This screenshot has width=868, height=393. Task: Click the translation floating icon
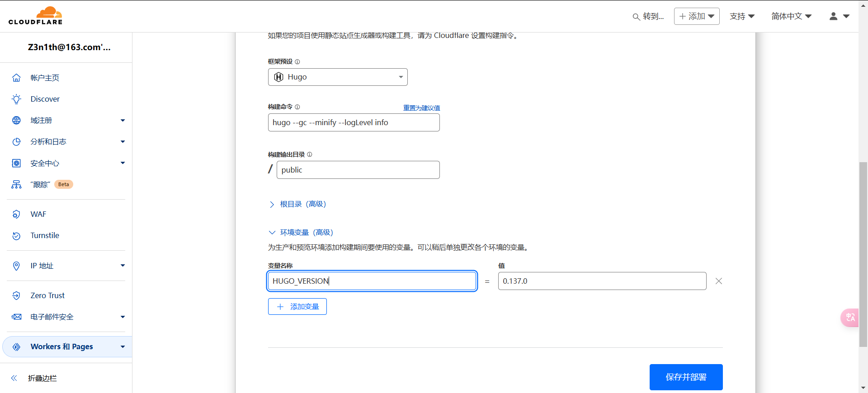[x=850, y=318]
